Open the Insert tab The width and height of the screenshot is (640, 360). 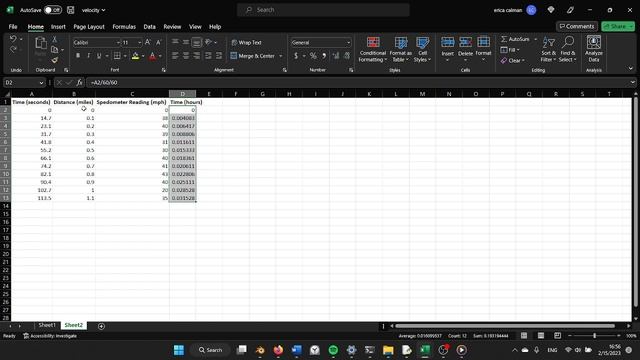(x=58, y=27)
